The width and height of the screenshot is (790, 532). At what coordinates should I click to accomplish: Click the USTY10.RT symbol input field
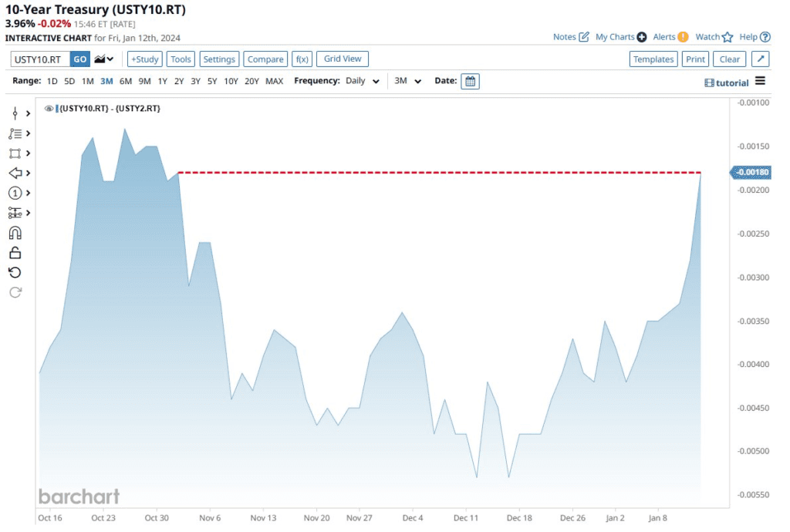click(40, 59)
